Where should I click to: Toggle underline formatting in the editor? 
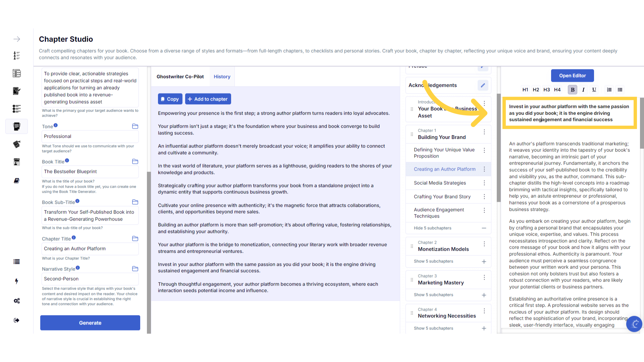(x=594, y=90)
